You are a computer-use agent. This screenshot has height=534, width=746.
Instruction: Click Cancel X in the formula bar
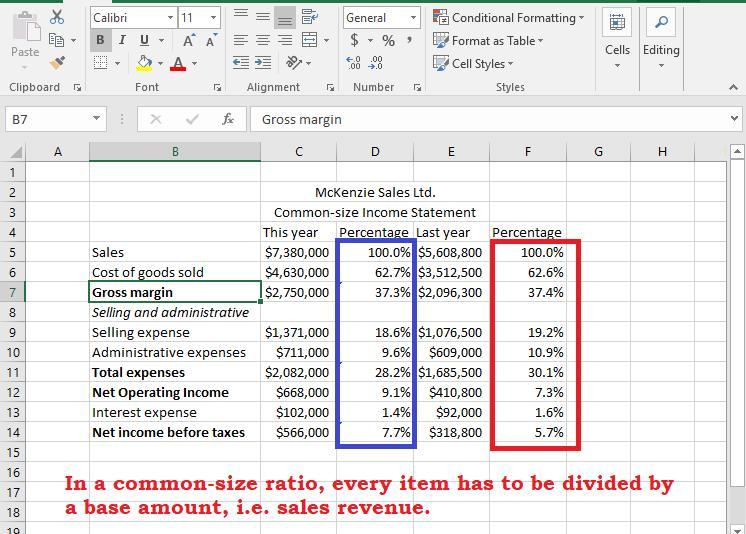click(x=156, y=119)
